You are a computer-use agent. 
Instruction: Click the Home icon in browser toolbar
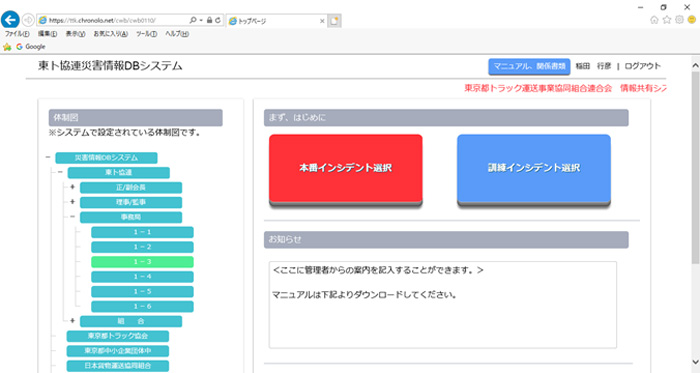[654, 20]
